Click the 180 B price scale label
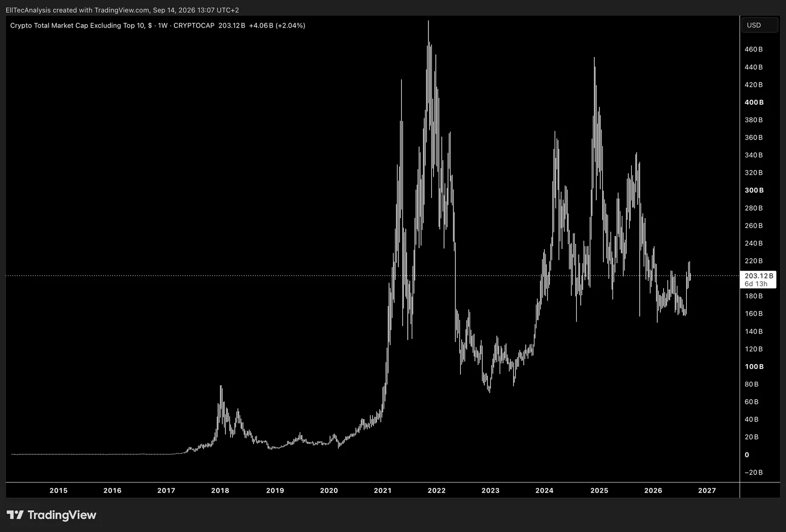Viewport: 786px width, 532px height. [754, 296]
